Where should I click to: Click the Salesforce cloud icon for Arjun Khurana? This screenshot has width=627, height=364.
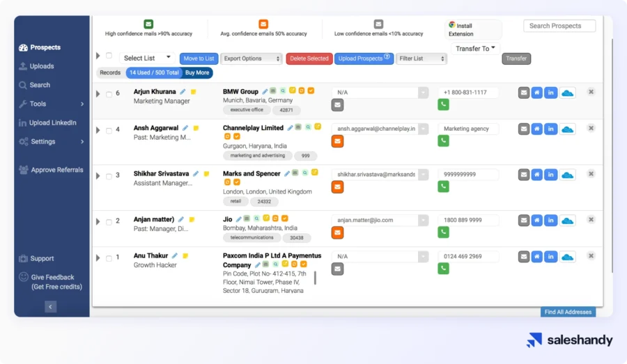(x=567, y=93)
